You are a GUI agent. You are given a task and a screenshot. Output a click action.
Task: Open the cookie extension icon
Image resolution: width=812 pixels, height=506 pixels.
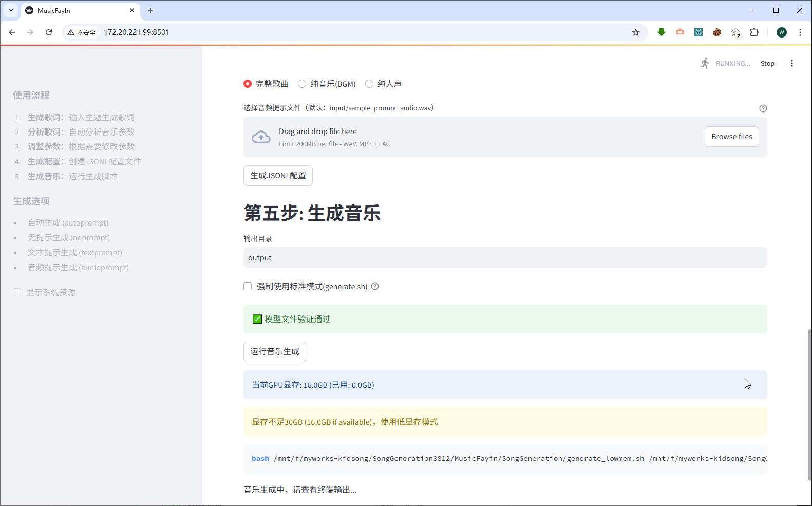coord(717,32)
